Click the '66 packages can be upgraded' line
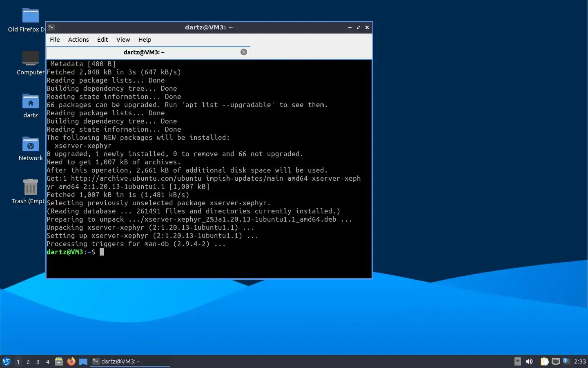 click(x=187, y=105)
